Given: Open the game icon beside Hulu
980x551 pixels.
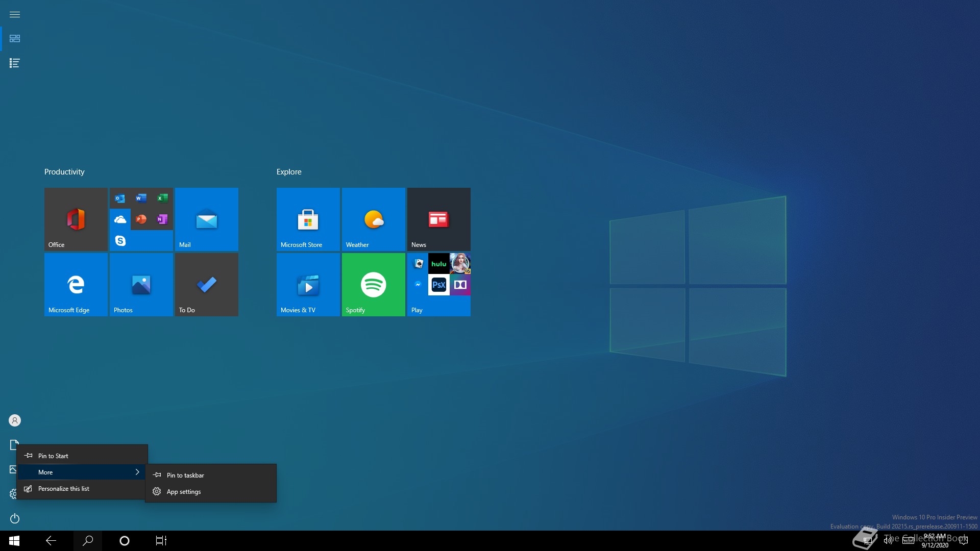Looking at the screenshot, I should tap(460, 264).
